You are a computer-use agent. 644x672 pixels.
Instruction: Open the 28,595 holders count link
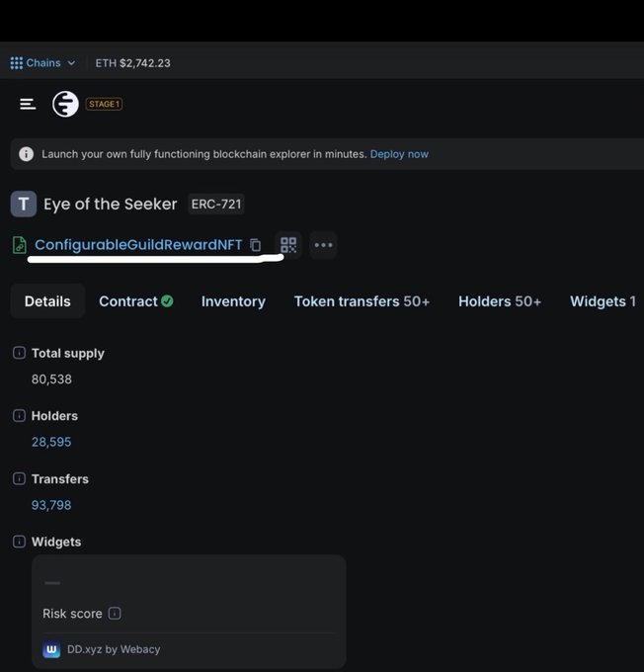pos(51,442)
